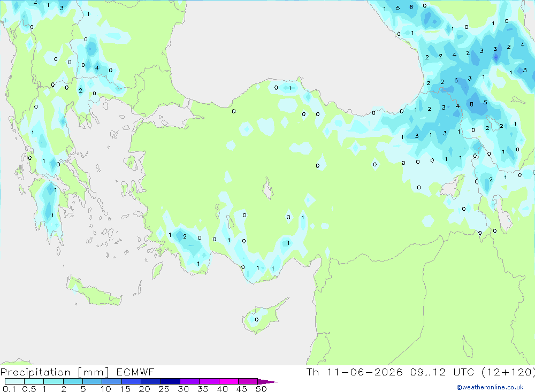Pick the 15 to 20 legend color
The image size is (535, 392).
(x=132, y=381)
